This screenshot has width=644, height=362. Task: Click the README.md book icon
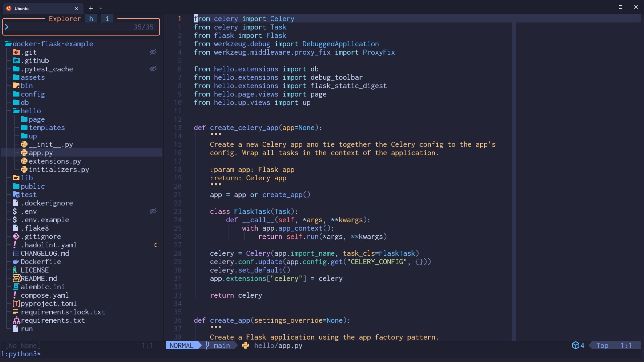[x=16, y=279]
